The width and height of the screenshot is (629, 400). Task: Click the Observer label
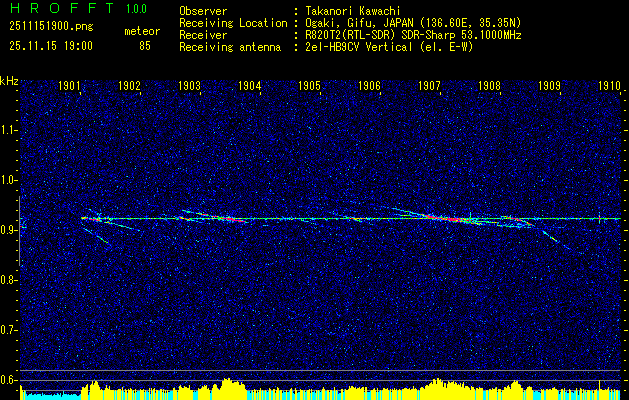pos(203,11)
